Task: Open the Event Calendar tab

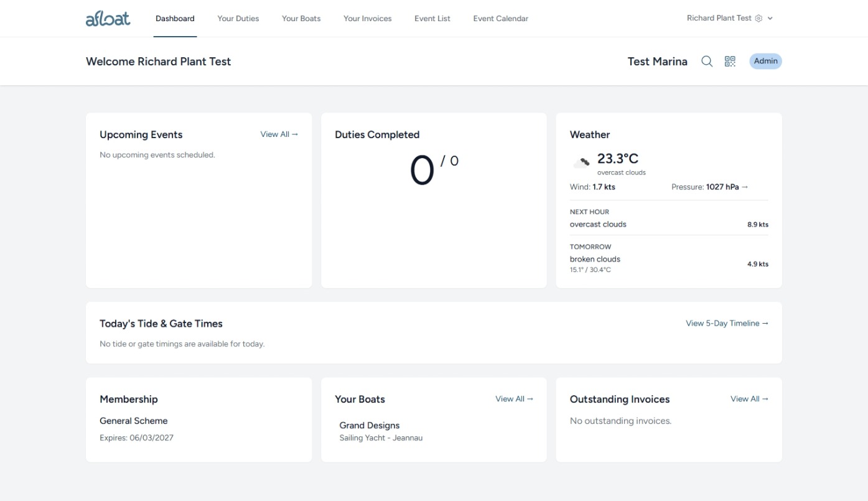Action: (x=501, y=19)
